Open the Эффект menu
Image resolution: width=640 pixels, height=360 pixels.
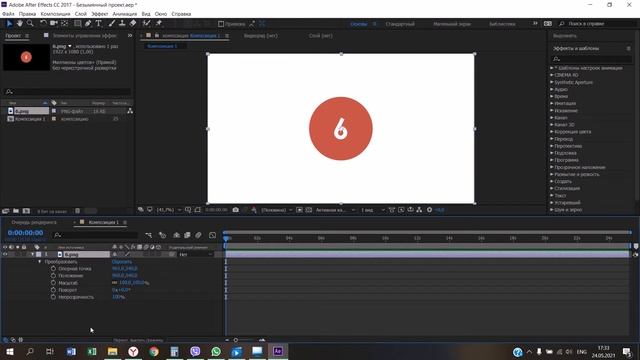(100, 14)
